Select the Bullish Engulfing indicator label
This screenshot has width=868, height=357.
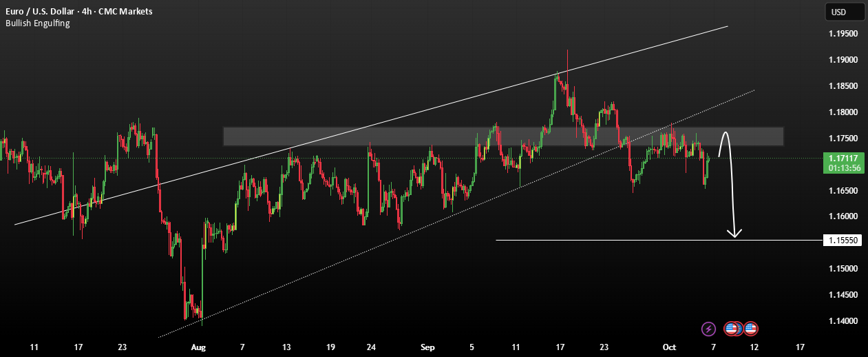point(37,23)
